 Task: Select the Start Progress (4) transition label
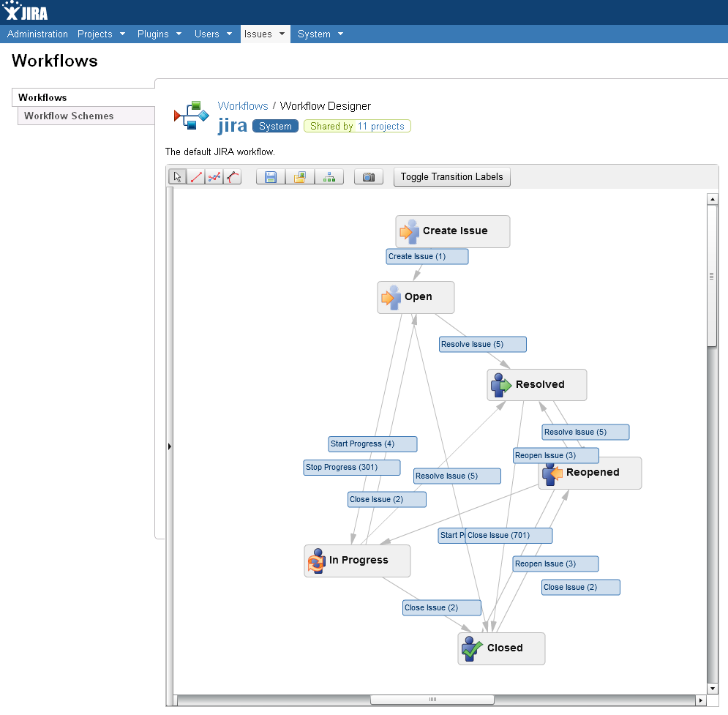[x=372, y=444]
